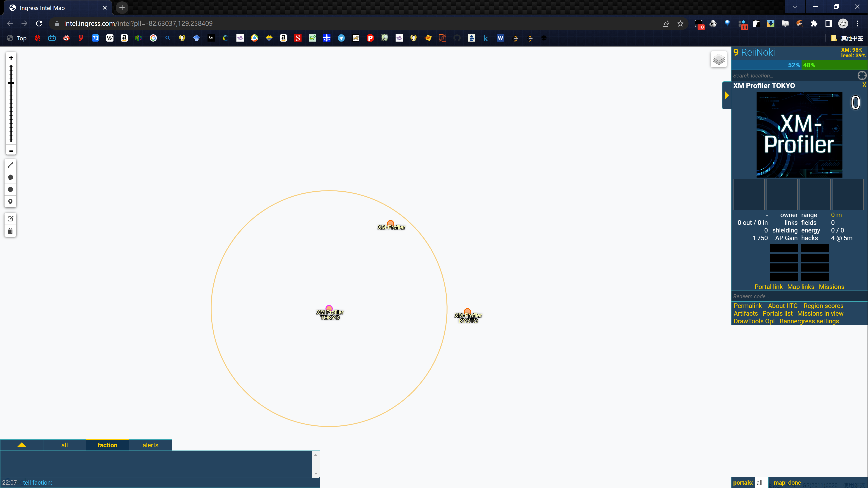This screenshot has height=488, width=868.
Task: Switch to the all chat tab
Action: pos(64,445)
